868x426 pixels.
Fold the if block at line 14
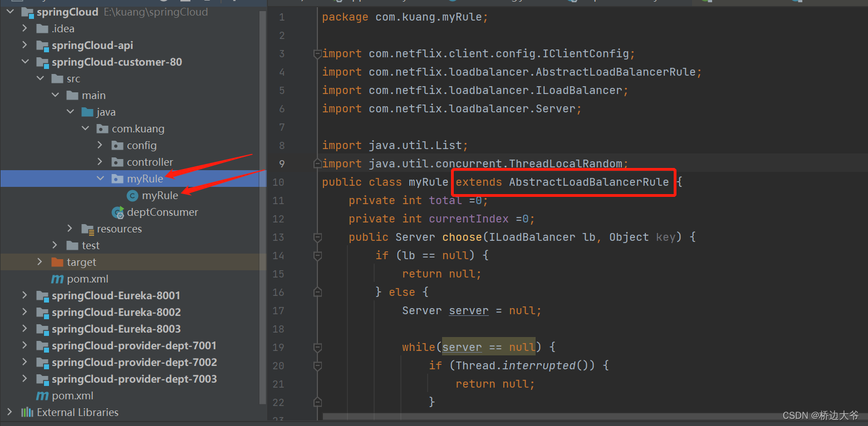click(x=317, y=256)
